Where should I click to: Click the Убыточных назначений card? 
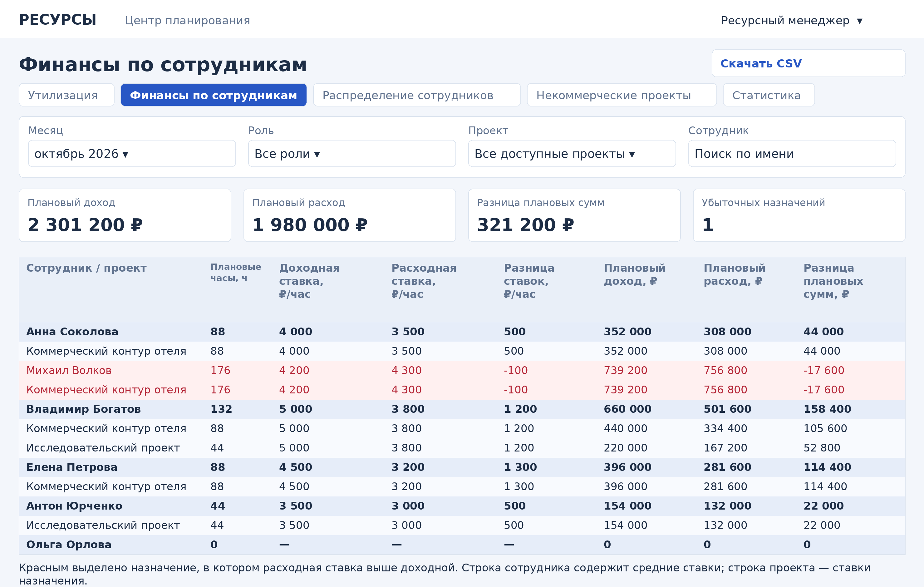point(799,215)
